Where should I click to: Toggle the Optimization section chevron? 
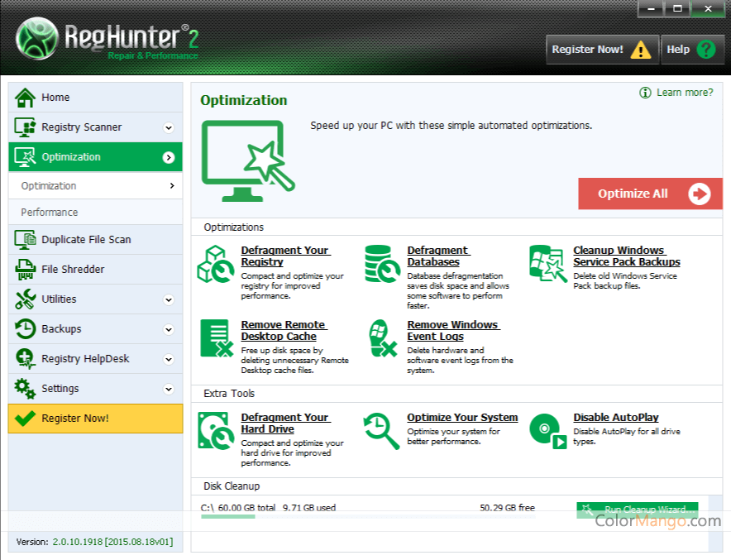tap(169, 158)
